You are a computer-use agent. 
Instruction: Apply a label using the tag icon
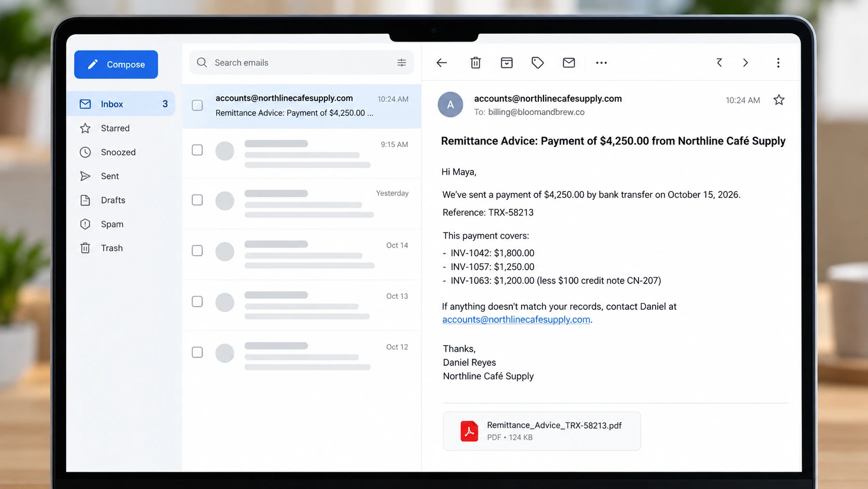click(x=538, y=63)
